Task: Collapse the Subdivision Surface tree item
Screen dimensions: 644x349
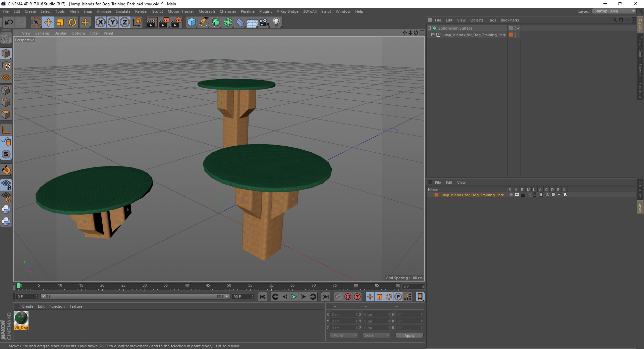Action: [429, 28]
